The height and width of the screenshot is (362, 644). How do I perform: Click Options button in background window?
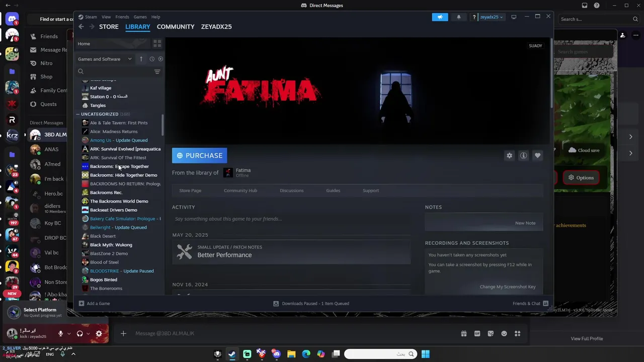pos(581,177)
